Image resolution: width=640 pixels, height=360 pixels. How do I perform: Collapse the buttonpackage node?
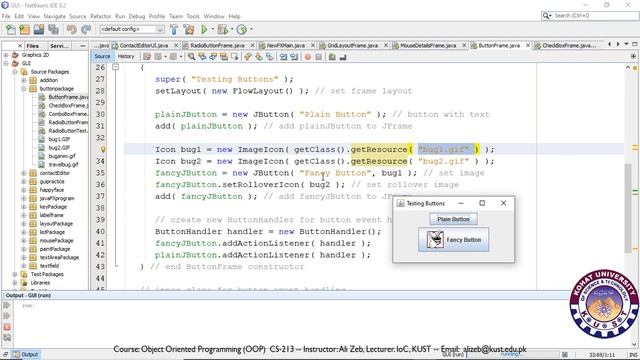24,89
